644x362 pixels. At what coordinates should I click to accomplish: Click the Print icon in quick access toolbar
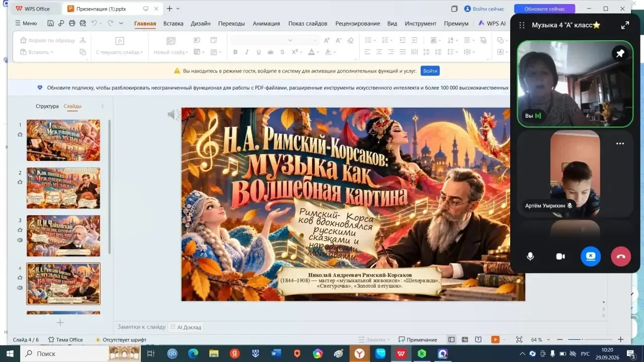tap(72, 23)
